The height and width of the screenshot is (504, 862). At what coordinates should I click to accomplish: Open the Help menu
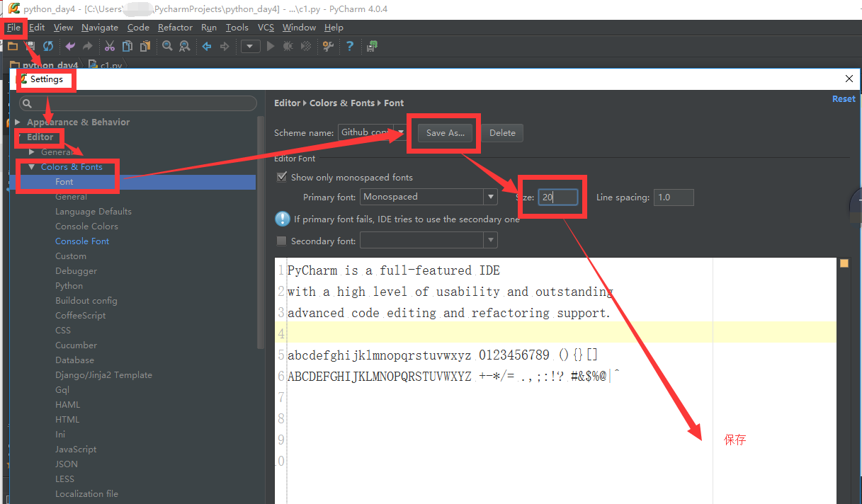pyautogui.click(x=334, y=27)
